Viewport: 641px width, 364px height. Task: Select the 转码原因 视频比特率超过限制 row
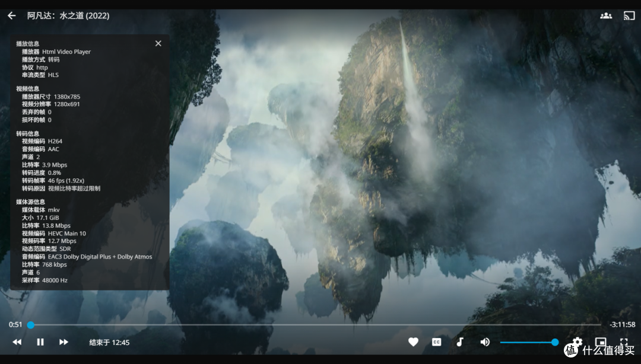(x=61, y=189)
